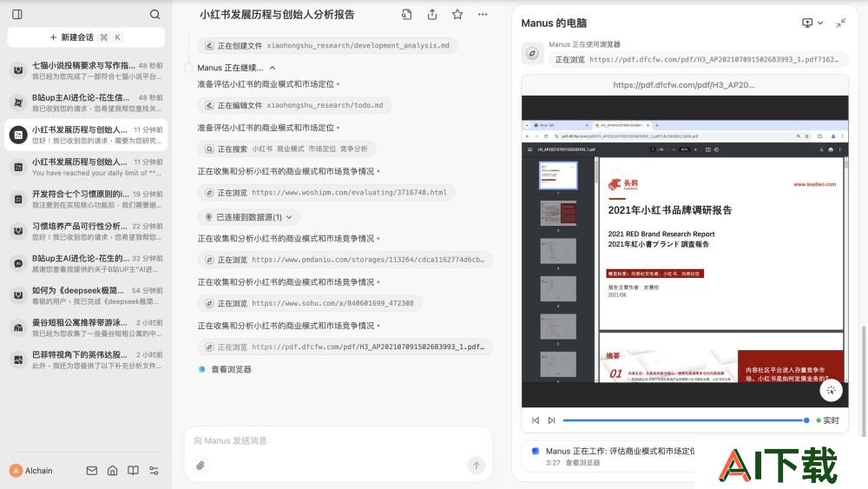
Task: Open the pdf.dfcfw.com browsing chip in chat
Action: (345, 347)
